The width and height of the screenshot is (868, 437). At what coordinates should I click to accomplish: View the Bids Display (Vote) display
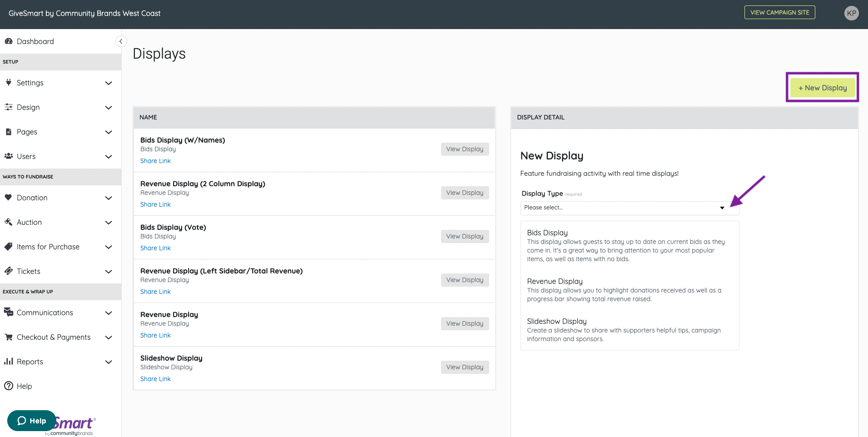[x=465, y=236]
